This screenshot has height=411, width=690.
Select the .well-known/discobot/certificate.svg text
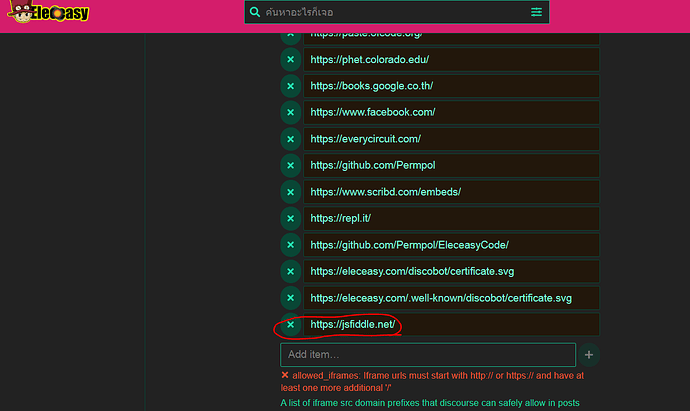pyautogui.click(x=441, y=298)
